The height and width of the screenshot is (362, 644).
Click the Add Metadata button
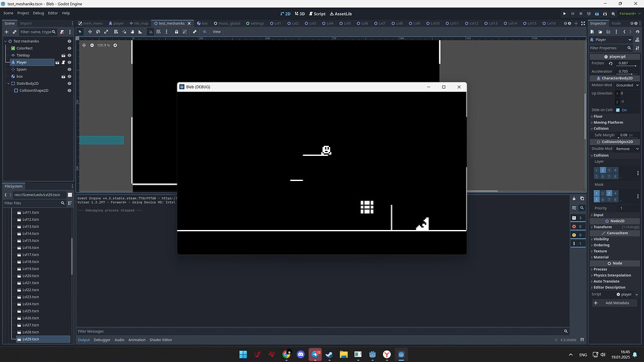pyautogui.click(x=615, y=303)
